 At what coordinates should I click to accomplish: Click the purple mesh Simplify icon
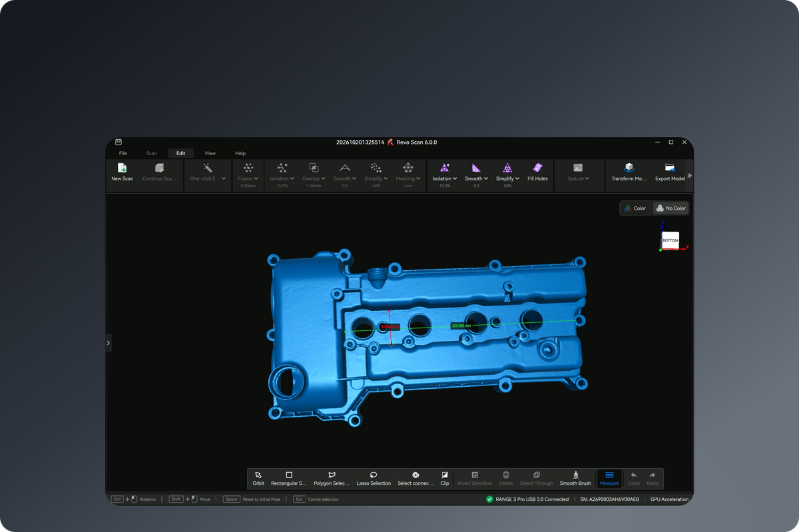coord(507,168)
